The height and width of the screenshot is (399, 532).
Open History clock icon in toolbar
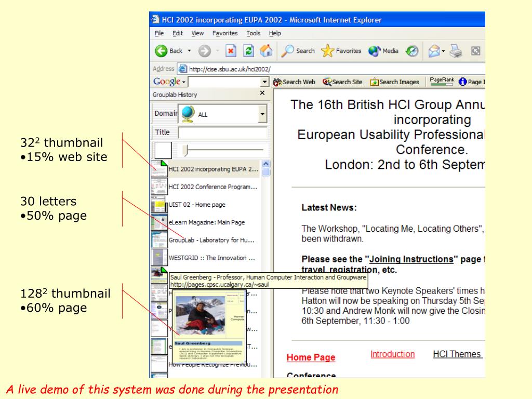click(x=412, y=51)
